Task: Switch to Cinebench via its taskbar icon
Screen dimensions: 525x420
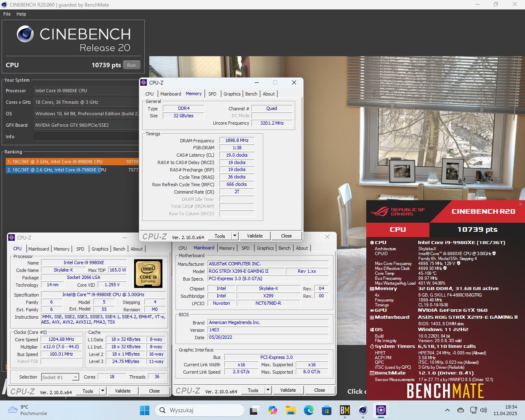Action: (x=363, y=410)
